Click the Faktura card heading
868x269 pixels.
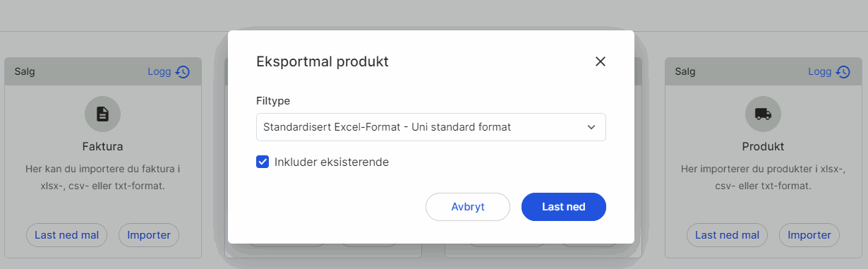point(103,147)
